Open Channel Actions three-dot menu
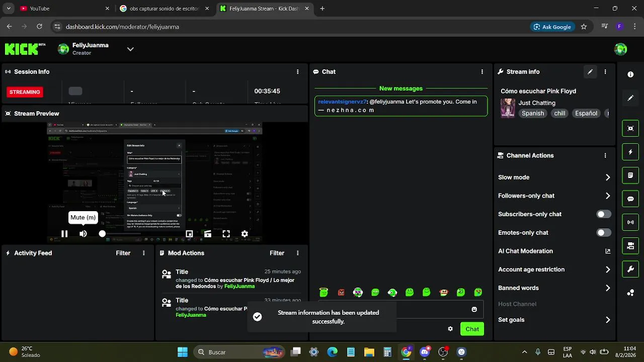Image resolution: width=644 pixels, height=362 pixels. pyautogui.click(x=605, y=156)
